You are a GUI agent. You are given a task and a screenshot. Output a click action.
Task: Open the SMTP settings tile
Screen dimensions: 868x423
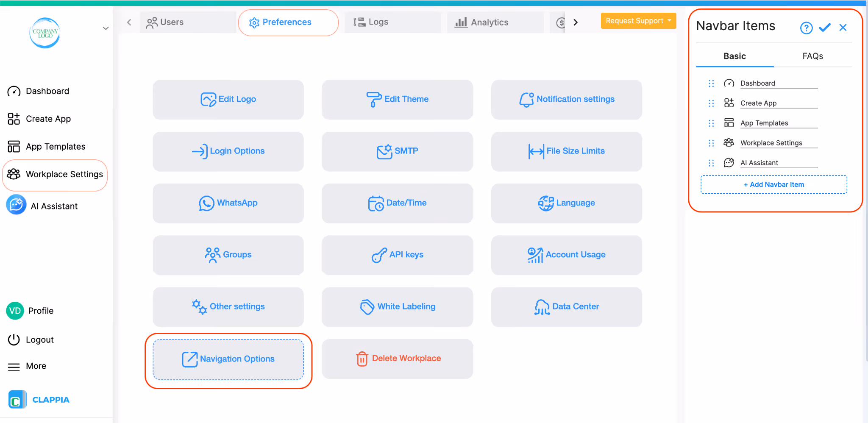click(x=397, y=151)
